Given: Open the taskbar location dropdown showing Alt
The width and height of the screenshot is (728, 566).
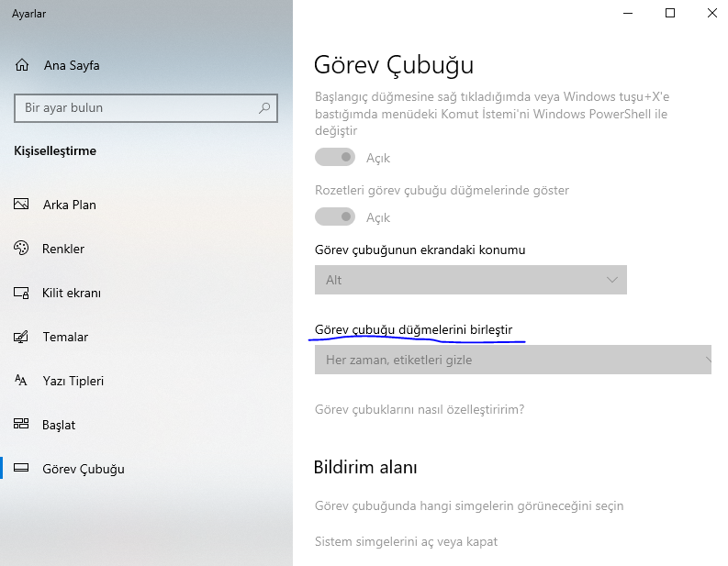Looking at the screenshot, I should pos(471,280).
